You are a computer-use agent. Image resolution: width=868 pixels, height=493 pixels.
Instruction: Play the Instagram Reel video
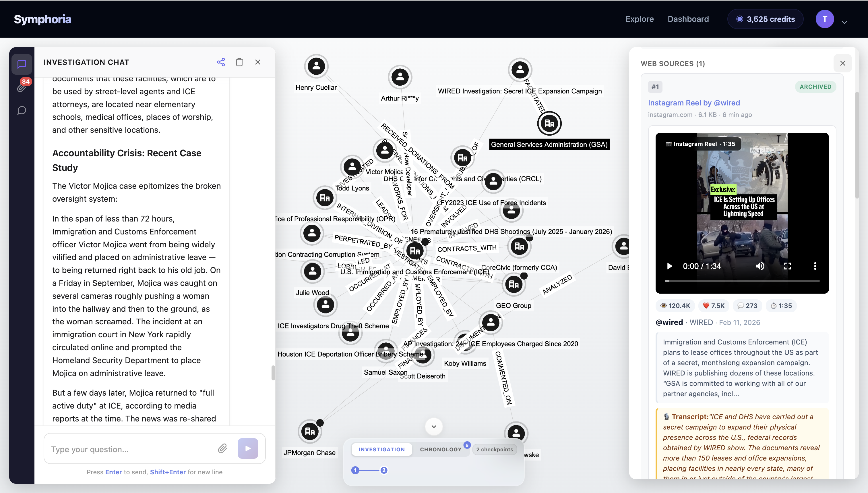[669, 266]
